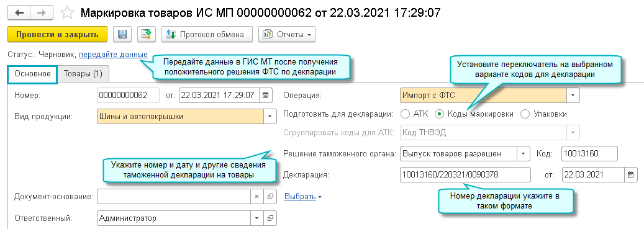Click Провести и закрыть button
The width and height of the screenshot is (644, 229).
click(58, 35)
